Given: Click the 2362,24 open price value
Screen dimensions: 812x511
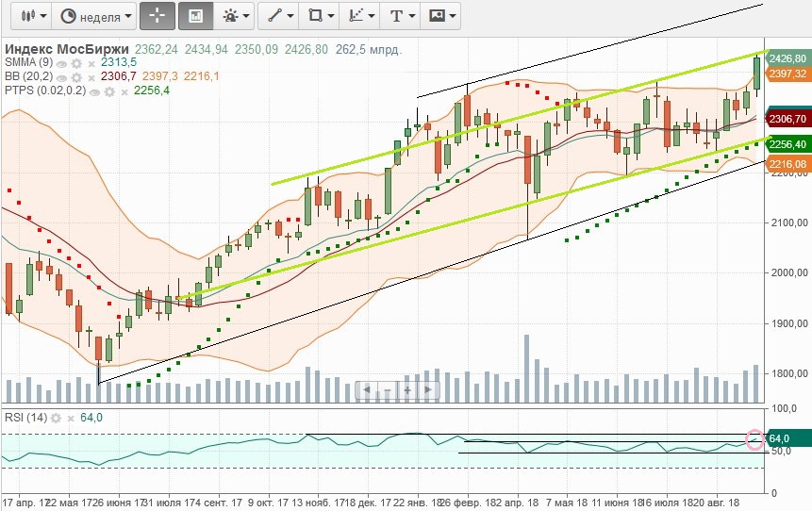Looking at the screenshot, I should click(x=157, y=50).
